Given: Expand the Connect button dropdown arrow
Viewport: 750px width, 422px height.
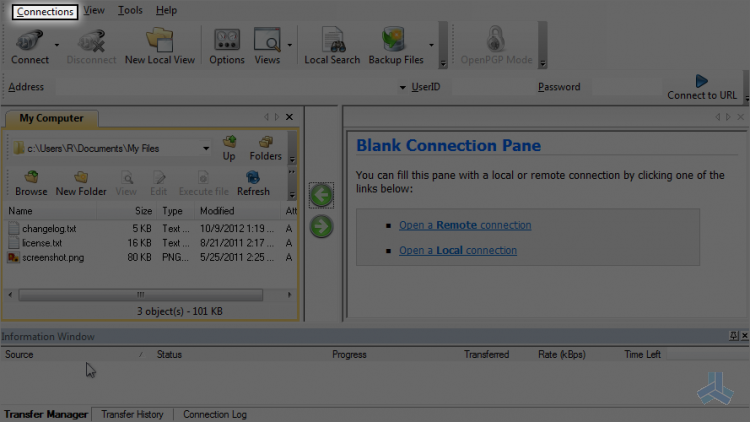Looking at the screenshot, I should (x=56, y=45).
